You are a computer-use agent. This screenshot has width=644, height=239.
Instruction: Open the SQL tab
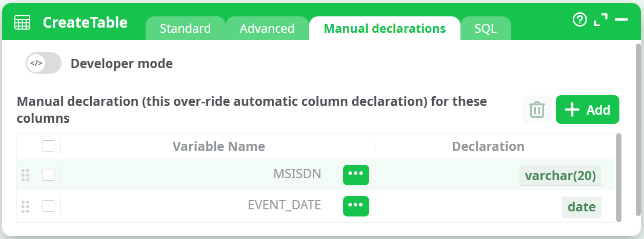pos(486,29)
